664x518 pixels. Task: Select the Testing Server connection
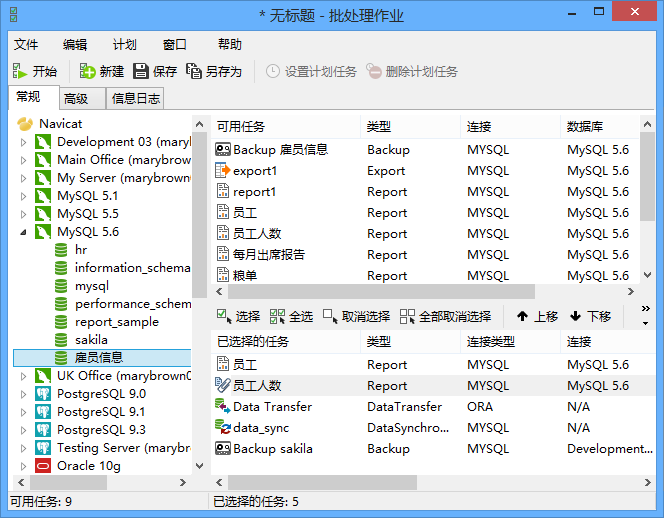[x=124, y=448]
